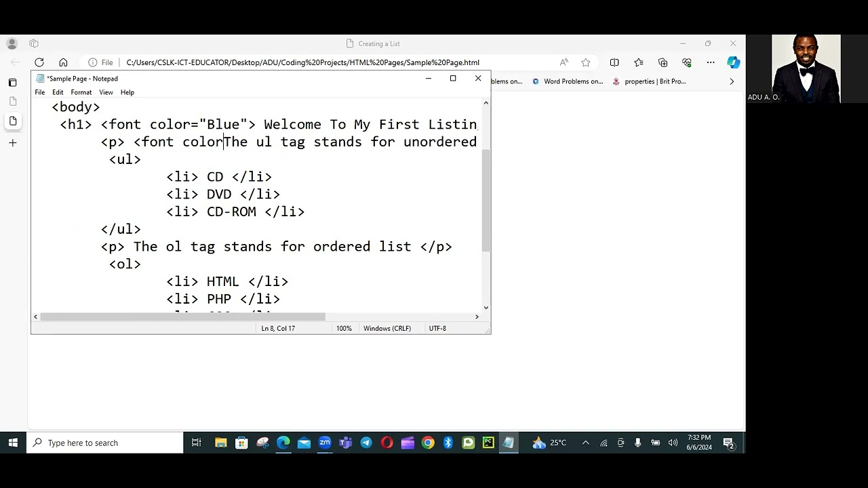Click the site information icon beside File

coord(93,62)
